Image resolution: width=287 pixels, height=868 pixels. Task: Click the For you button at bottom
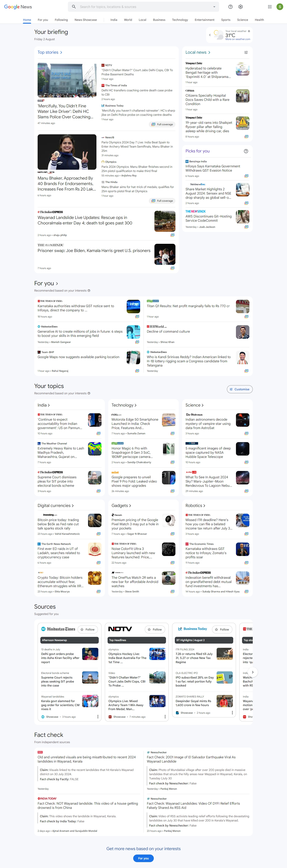pos(143,858)
